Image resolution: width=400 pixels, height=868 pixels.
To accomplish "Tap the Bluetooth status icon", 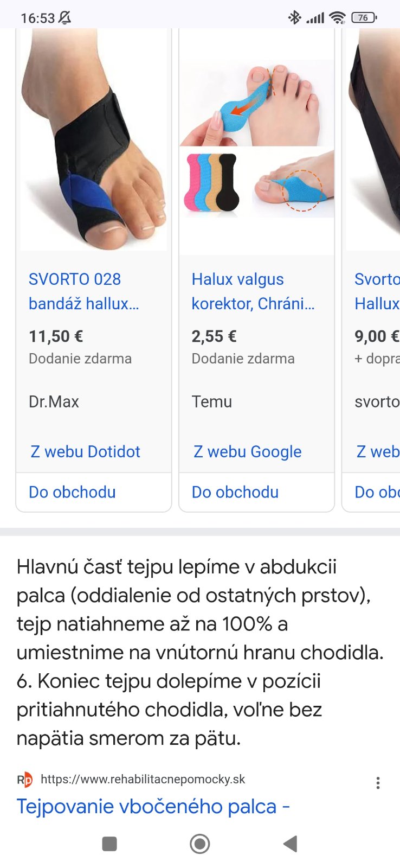I will pyautogui.click(x=294, y=18).
